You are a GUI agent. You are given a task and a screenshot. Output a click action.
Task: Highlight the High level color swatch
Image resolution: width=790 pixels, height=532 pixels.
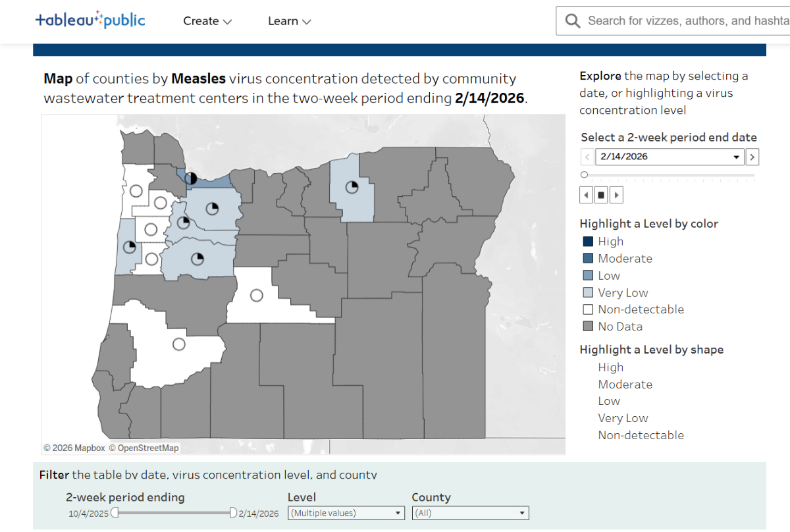[x=587, y=241]
